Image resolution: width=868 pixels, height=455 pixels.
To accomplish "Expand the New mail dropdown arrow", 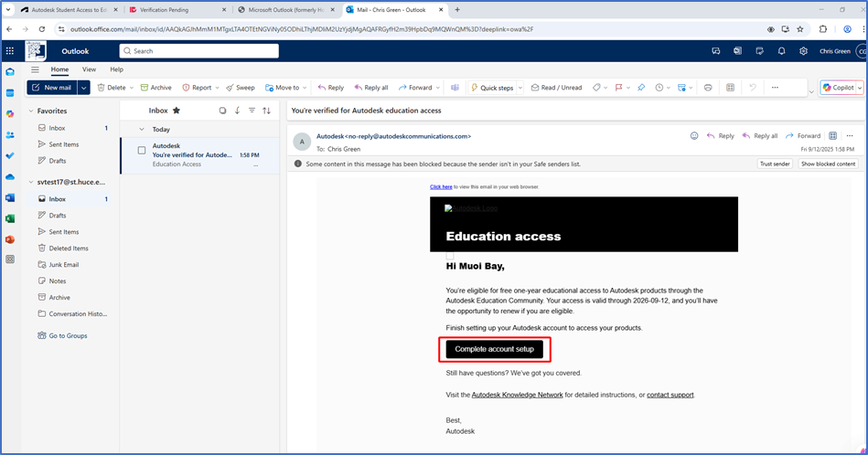I will click(x=84, y=88).
